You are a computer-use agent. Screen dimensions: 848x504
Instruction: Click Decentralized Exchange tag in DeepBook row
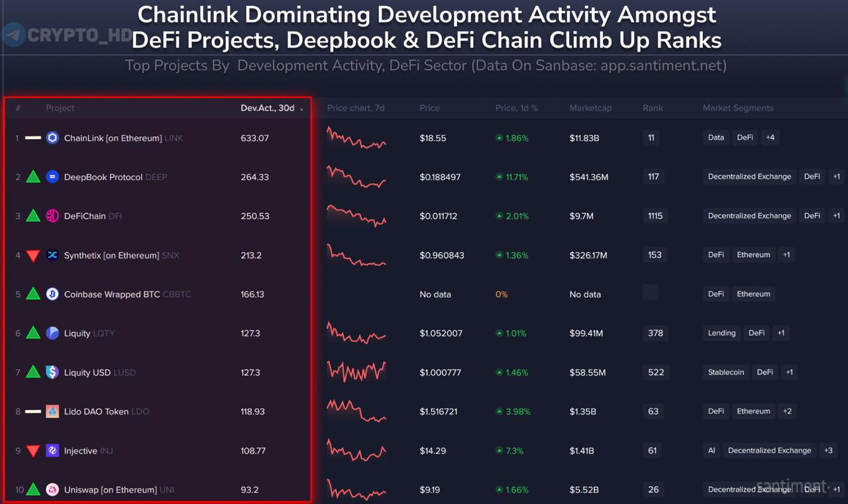749,177
